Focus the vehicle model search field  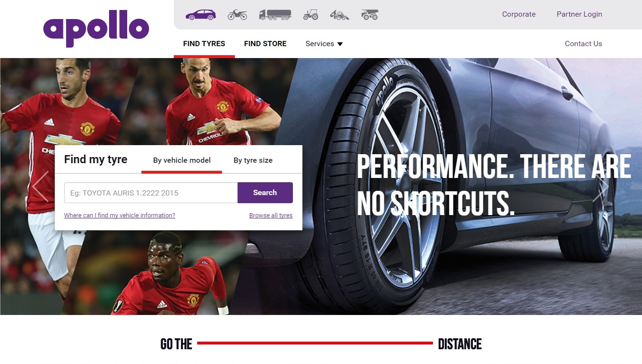(x=151, y=193)
